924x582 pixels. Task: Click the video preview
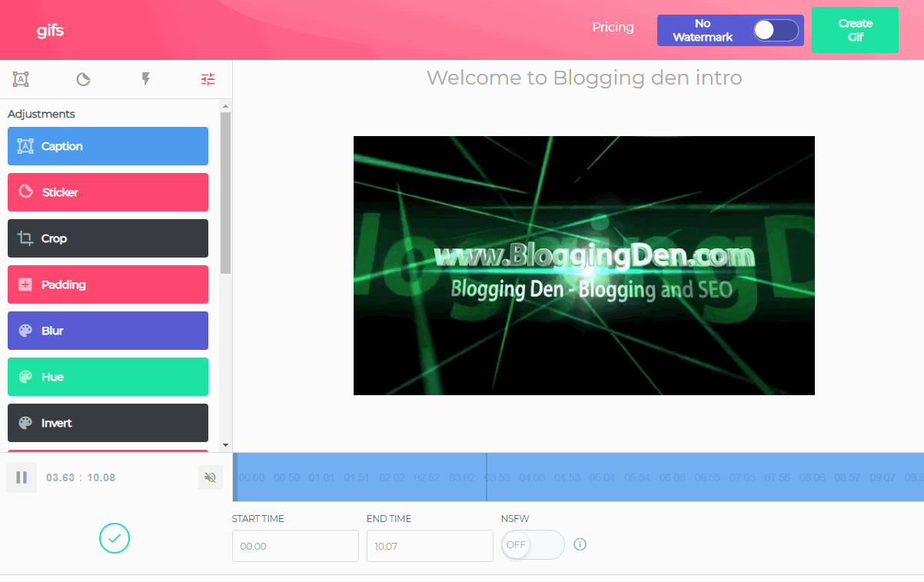coord(584,265)
